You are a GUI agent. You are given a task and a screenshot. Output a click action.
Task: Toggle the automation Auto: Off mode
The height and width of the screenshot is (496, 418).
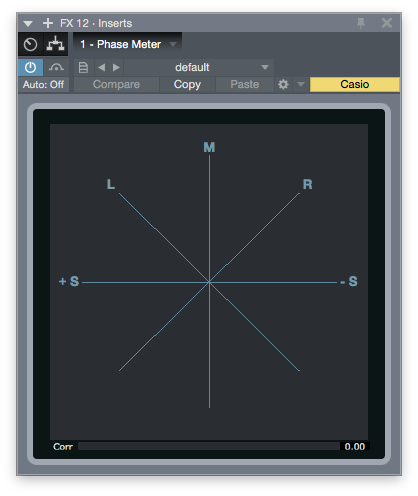(43, 85)
